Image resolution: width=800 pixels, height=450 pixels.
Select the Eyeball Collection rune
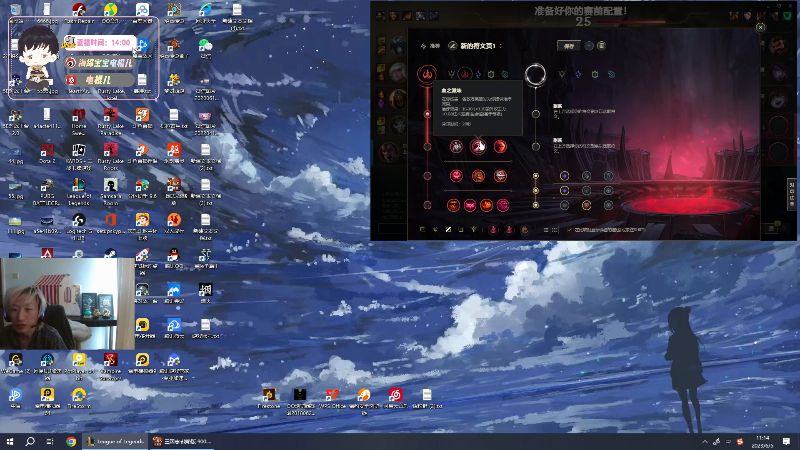click(x=500, y=176)
